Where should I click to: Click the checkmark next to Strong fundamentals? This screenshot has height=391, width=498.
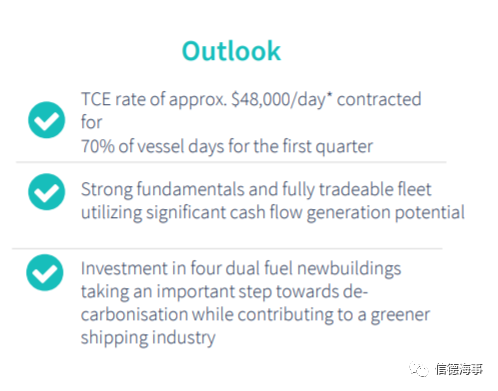click(x=46, y=192)
